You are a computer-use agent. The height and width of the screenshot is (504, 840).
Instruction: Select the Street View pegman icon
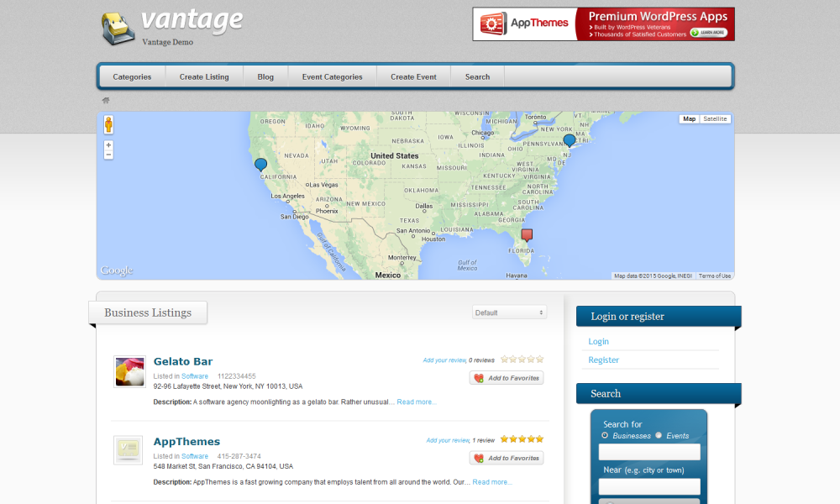click(x=108, y=125)
